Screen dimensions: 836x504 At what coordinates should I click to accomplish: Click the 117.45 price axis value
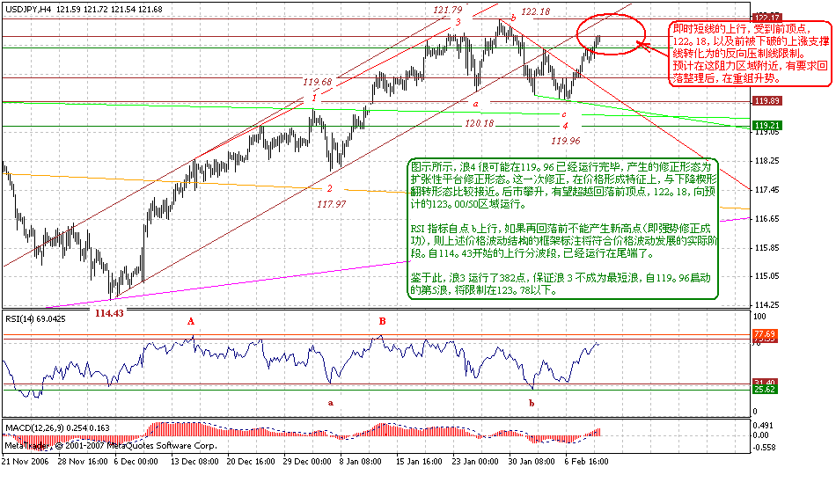[767, 189]
